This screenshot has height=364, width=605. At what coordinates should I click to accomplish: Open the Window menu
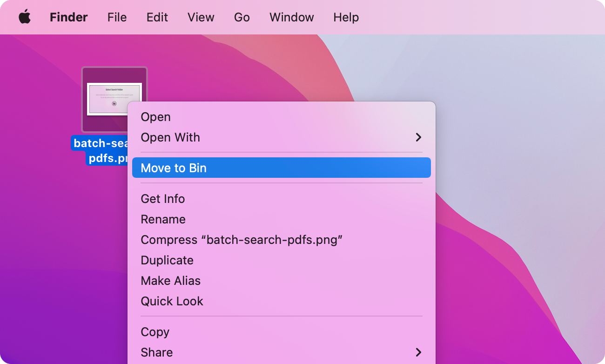coord(291,17)
